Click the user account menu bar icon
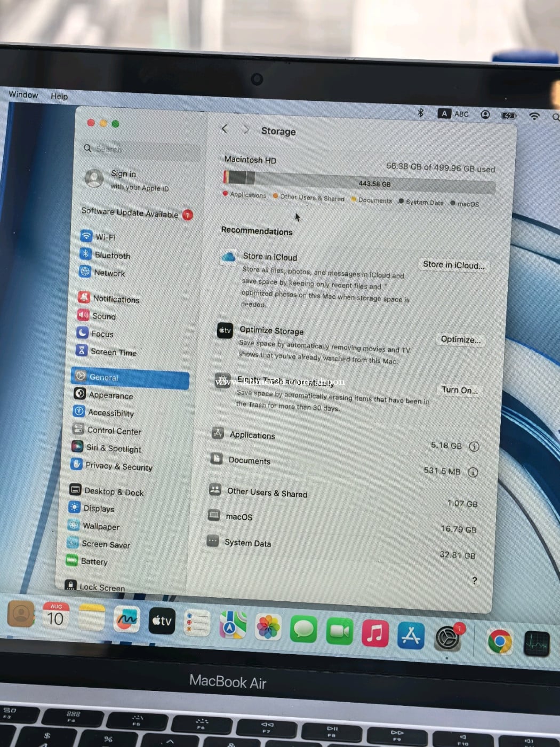Screen dimensions: 560x747 [485, 114]
